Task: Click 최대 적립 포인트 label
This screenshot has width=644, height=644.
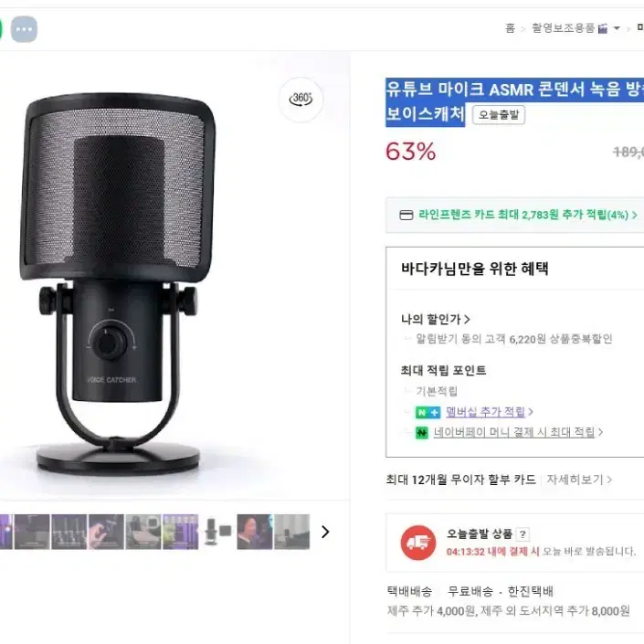Action: click(443, 371)
